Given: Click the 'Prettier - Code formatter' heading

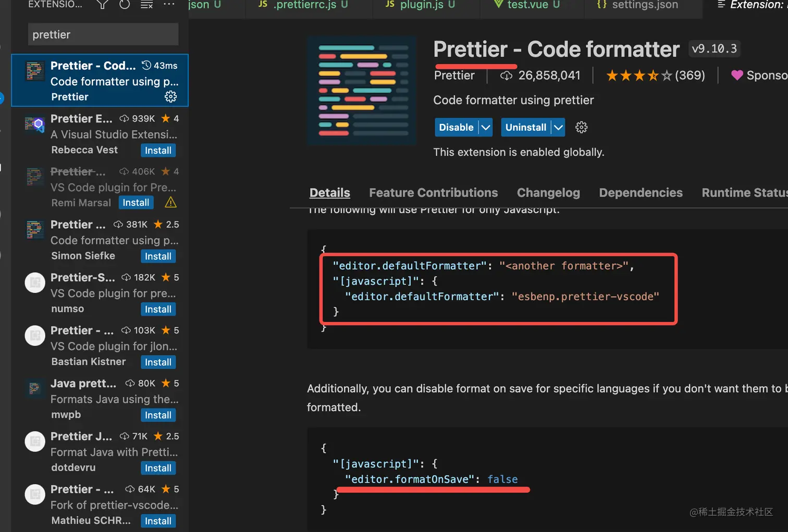Looking at the screenshot, I should 557,49.
